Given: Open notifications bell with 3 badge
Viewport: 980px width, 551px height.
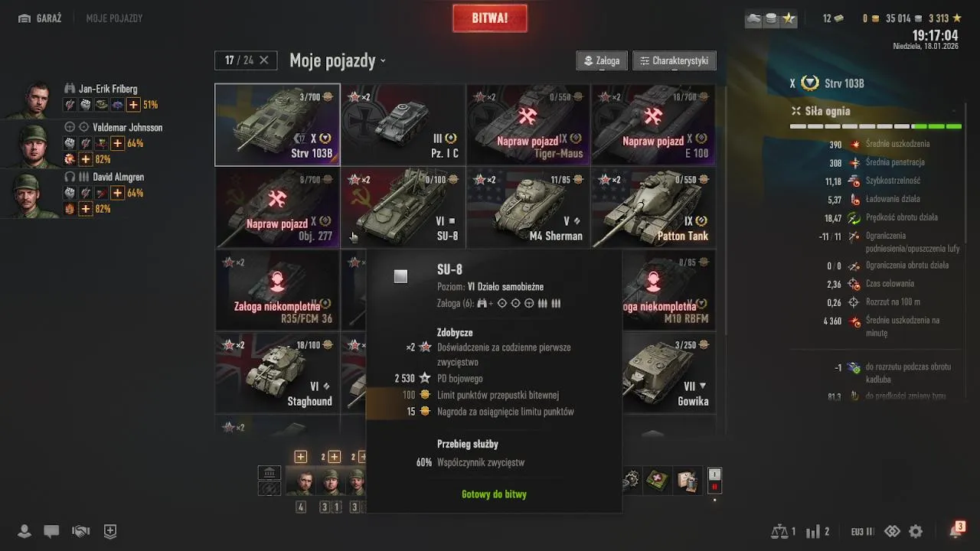Looking at the screenshot, I should pyautogui.click(x=956, y=530).
